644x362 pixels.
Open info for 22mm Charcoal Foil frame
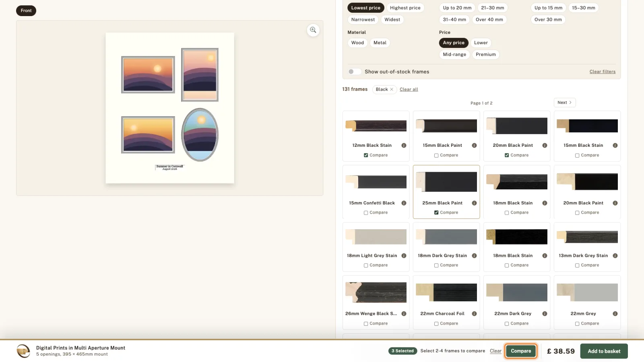tap(474, 314)
